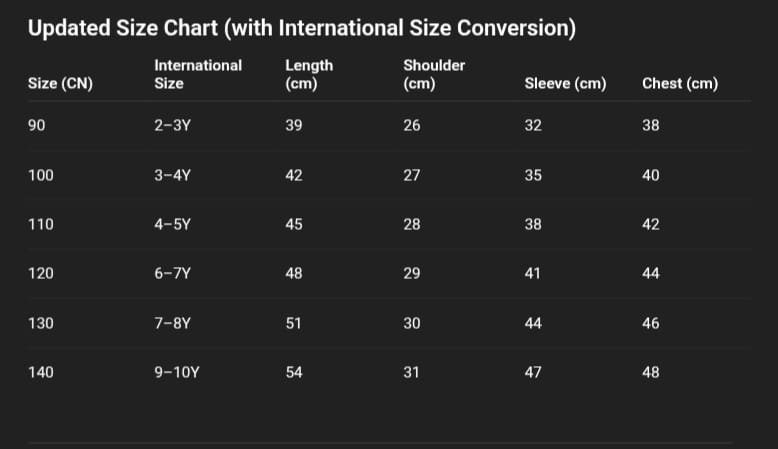The image size is (778, 449).
Task: Select shoulder value 26 for size 90
Action: [x=412, y=126]
